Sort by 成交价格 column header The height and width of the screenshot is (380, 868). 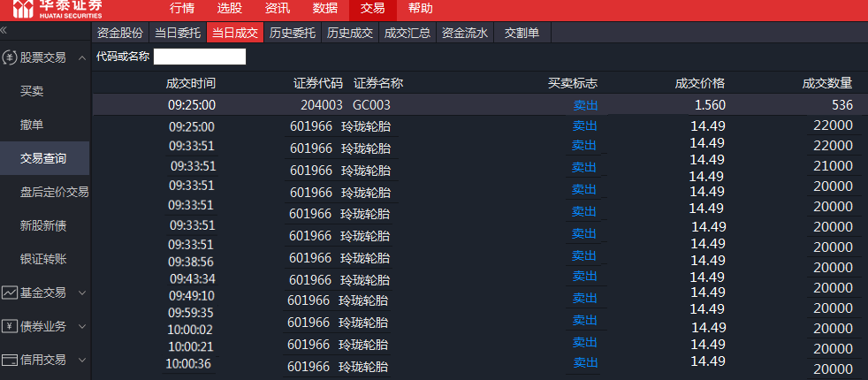click(x=700, y=84)
